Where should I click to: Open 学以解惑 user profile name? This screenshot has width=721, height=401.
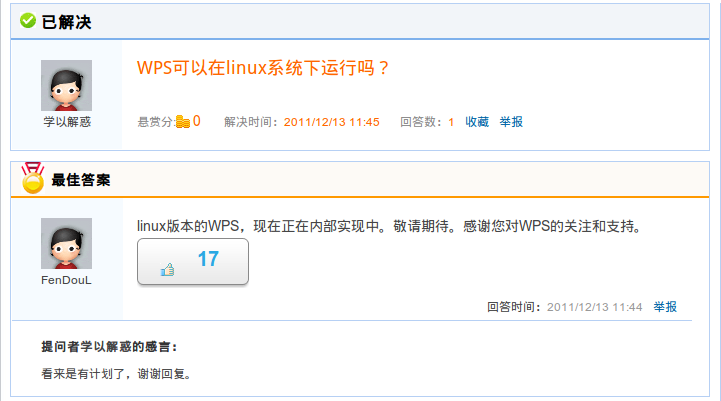pos(67,122)
